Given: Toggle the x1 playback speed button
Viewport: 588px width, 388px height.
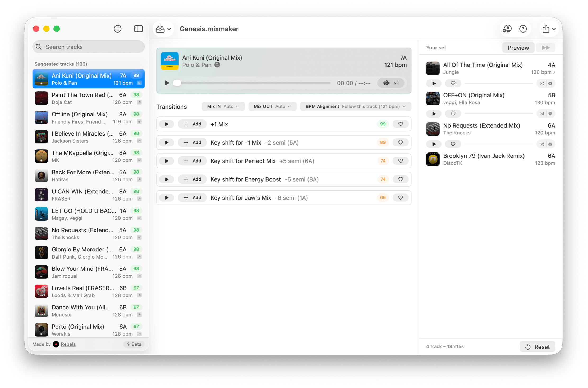Looking at the screenshot, I should tap(391, 83).
